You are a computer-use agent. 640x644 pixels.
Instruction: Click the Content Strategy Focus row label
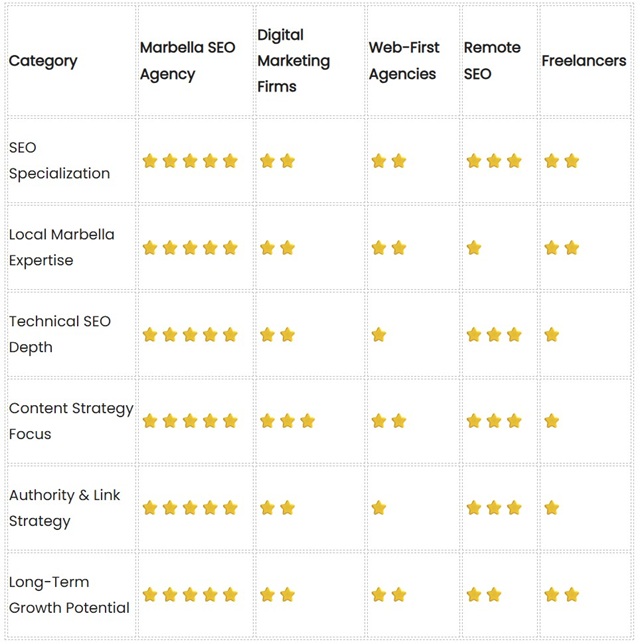70,421
